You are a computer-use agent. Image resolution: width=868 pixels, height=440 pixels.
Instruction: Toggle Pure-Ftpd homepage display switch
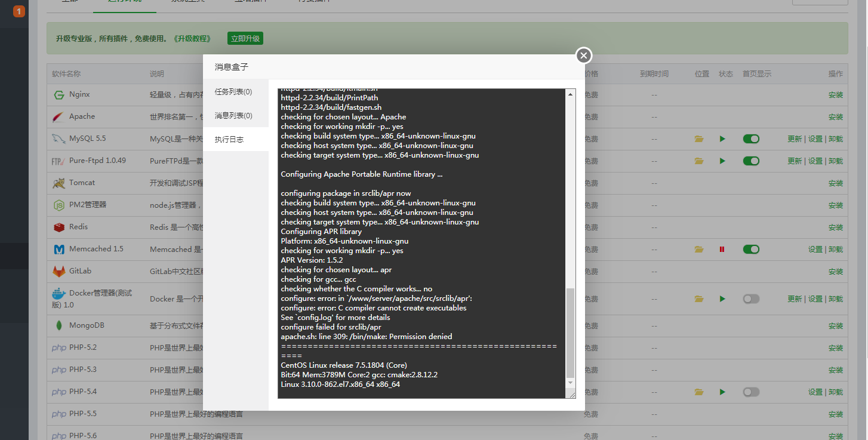point(751,161)
